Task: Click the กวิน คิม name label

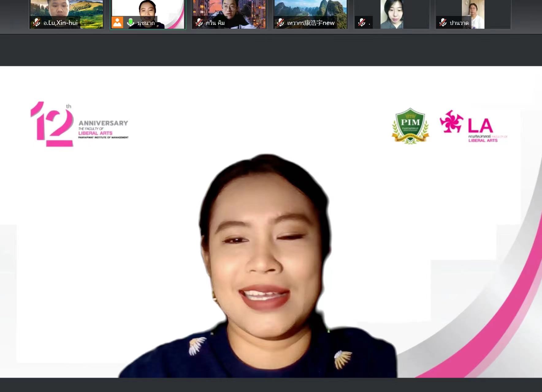Action: coord(216,23)
